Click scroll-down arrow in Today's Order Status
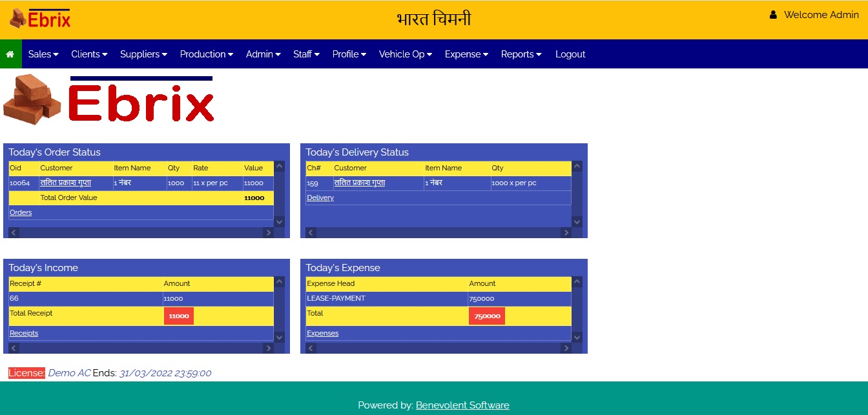The width and height of the screenshot is (868, 415). [x=279, y=221]
